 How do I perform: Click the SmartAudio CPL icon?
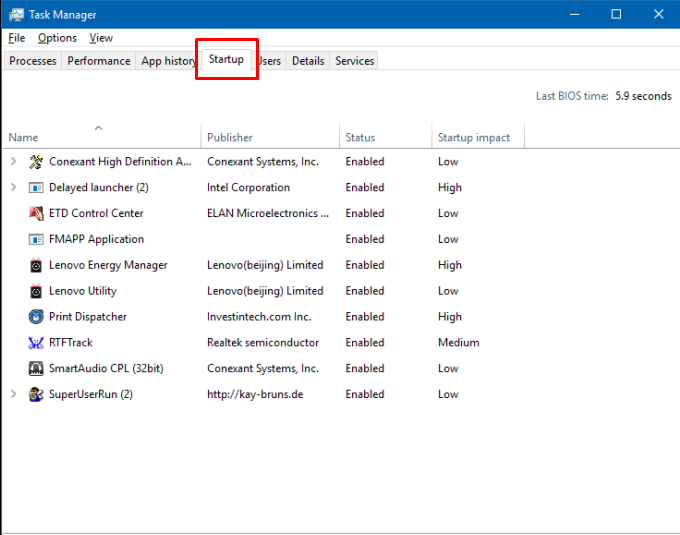(x=36, y=369)
